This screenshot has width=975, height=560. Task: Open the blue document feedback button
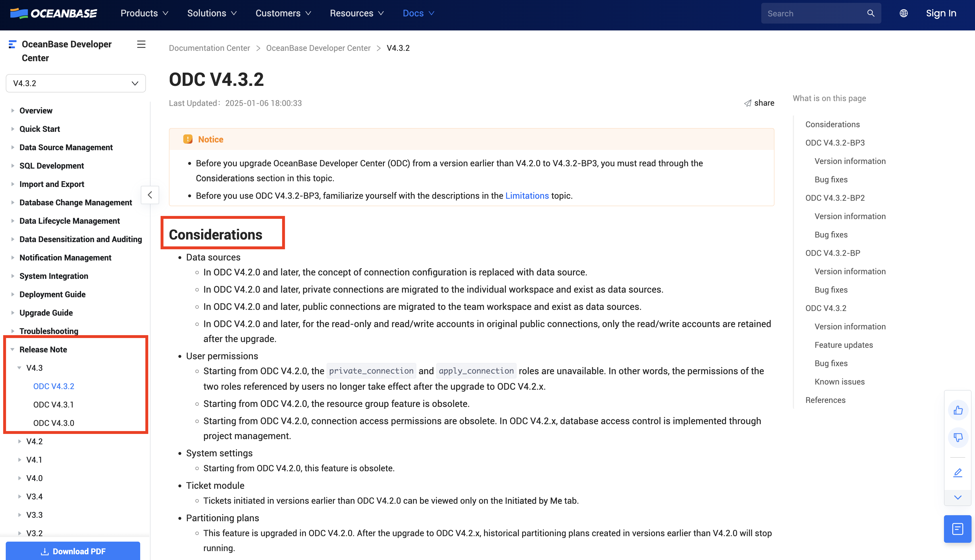coord(958,529)
